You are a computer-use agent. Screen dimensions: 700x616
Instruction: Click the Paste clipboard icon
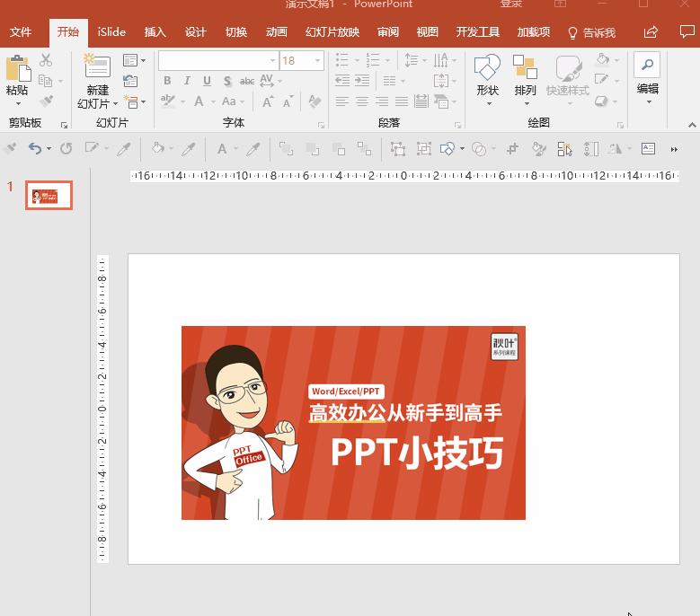(x=17, y=68)
